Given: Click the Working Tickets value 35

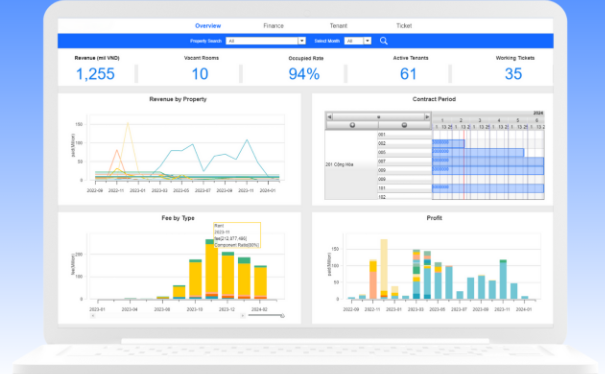Looking at the screenshot, I should 513,74.
